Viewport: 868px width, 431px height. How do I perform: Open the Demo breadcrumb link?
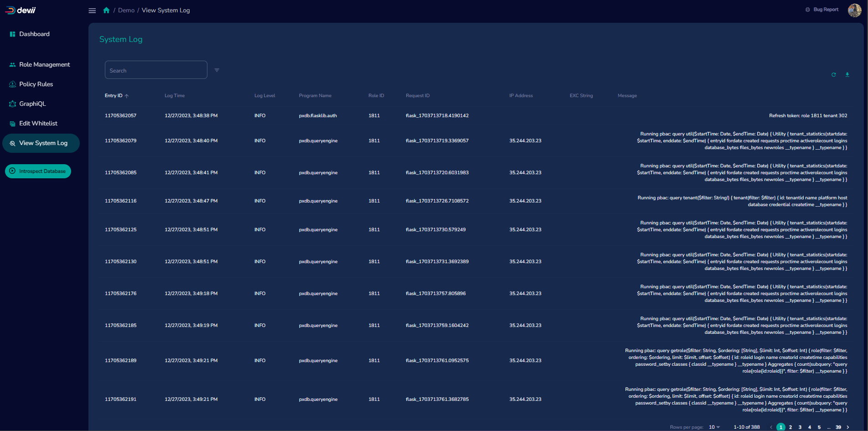[126, 10]
